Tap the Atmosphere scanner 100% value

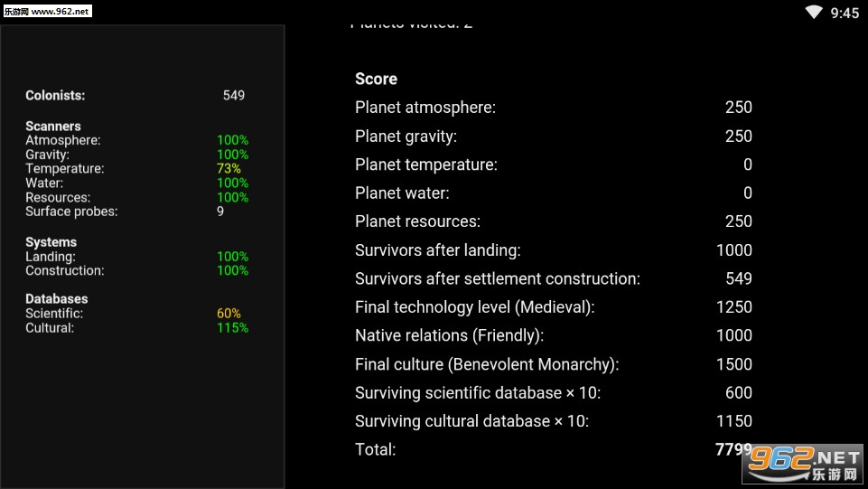click(232, 140)
